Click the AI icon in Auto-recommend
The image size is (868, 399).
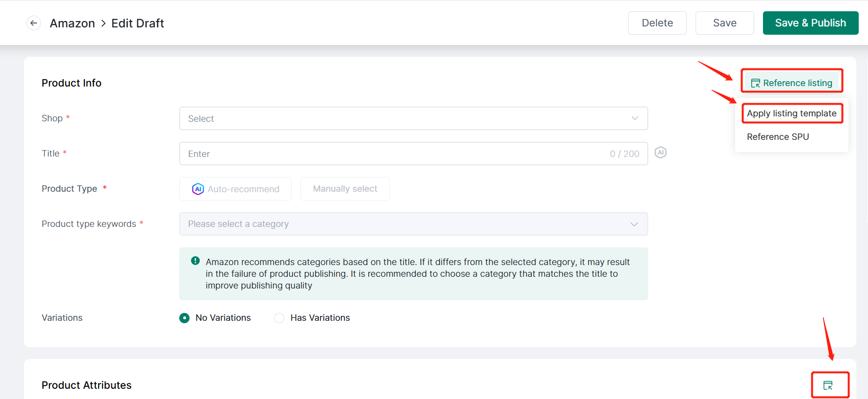198,189
